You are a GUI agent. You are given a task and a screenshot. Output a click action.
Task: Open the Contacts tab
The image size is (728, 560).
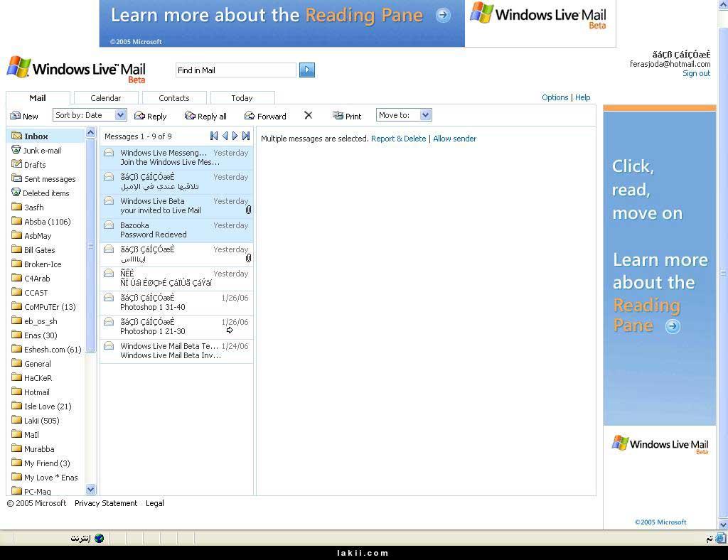click(x=174, y=98)
